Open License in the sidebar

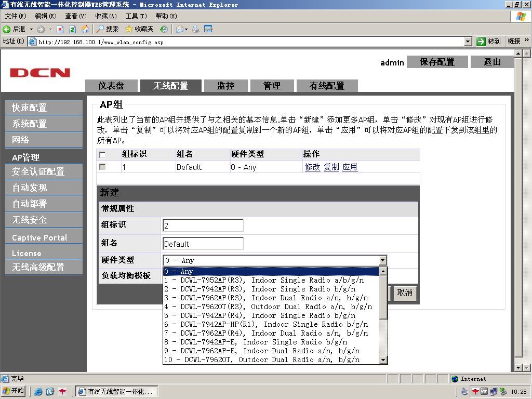click(44, 253)
